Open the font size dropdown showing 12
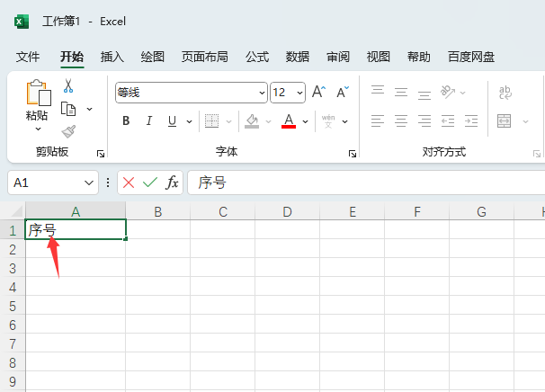The image size is (545, 392). [299, 93]
